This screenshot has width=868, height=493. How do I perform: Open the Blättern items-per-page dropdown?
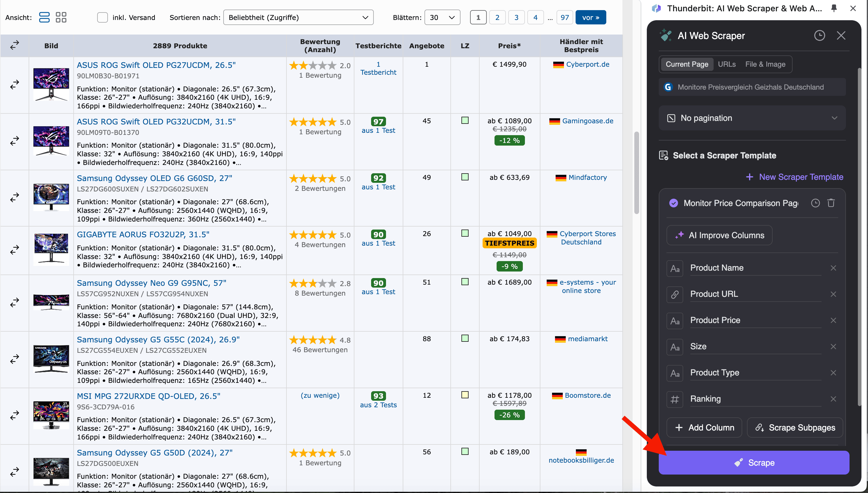tap(442, 17)
